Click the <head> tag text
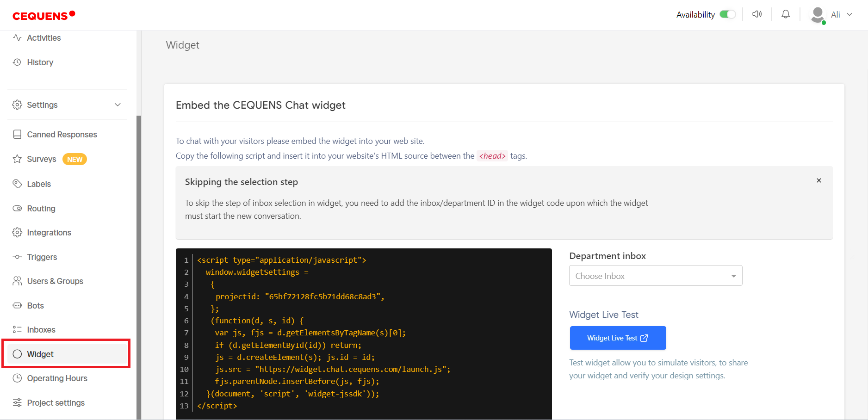 pyautogui.click(x=492, y=156)
